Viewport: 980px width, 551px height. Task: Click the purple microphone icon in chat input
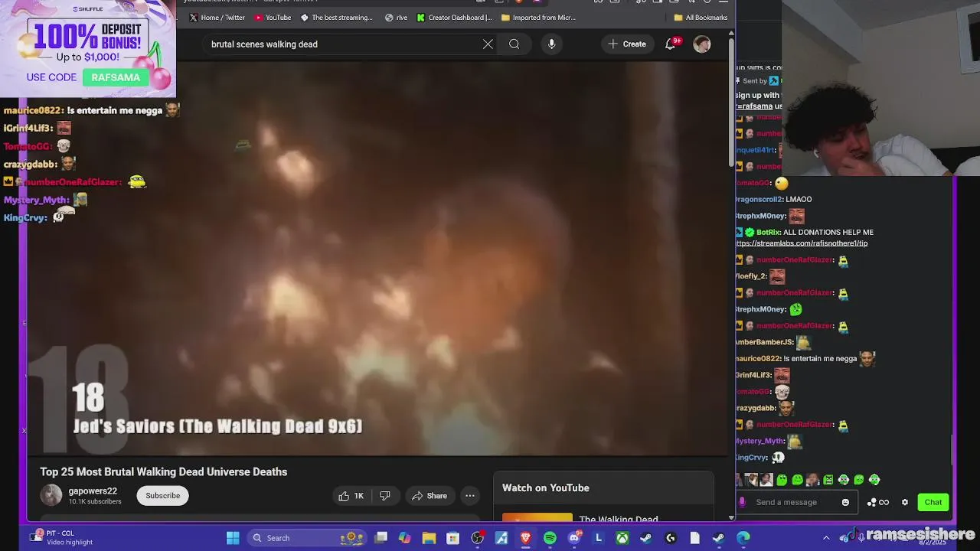742,503
